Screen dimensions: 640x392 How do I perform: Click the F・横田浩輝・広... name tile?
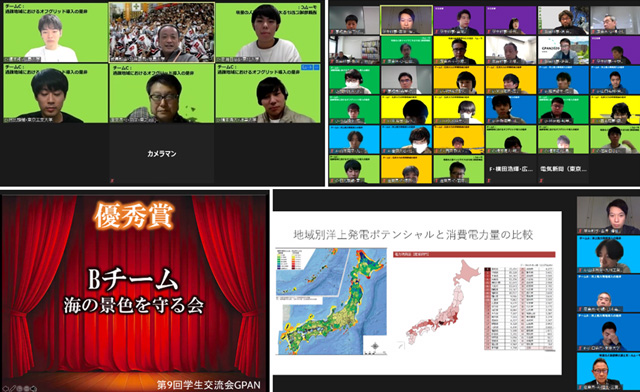tap(511, 169)
